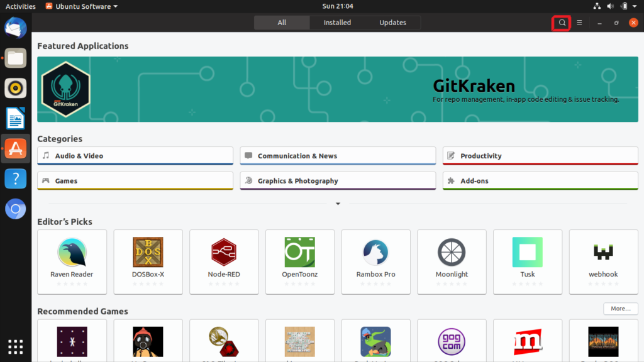Browse the Productivity category
Image resolution: width=644 pixels, height=362 pixels.
[540, 156]
